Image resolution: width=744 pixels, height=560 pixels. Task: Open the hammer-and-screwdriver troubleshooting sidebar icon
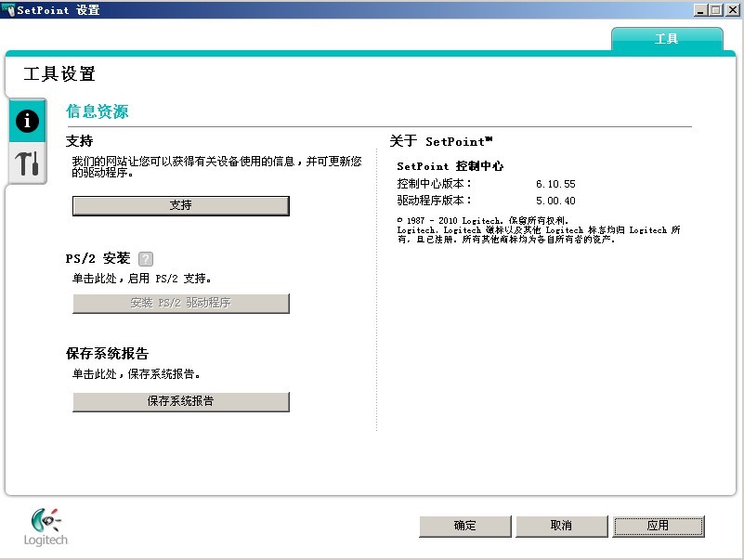[x=26, y=163]
